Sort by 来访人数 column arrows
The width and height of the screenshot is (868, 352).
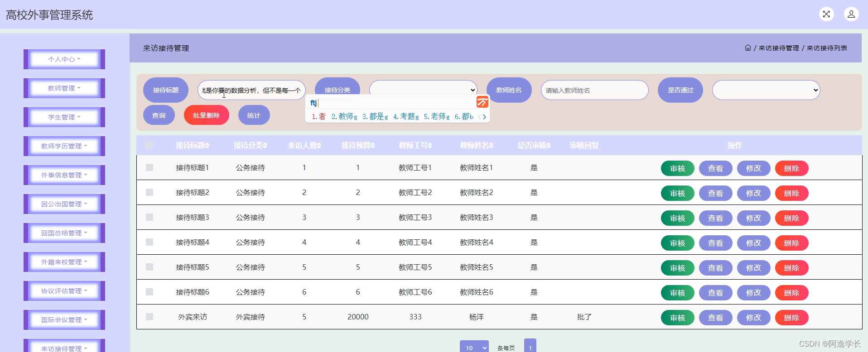(x=319, y=146)
